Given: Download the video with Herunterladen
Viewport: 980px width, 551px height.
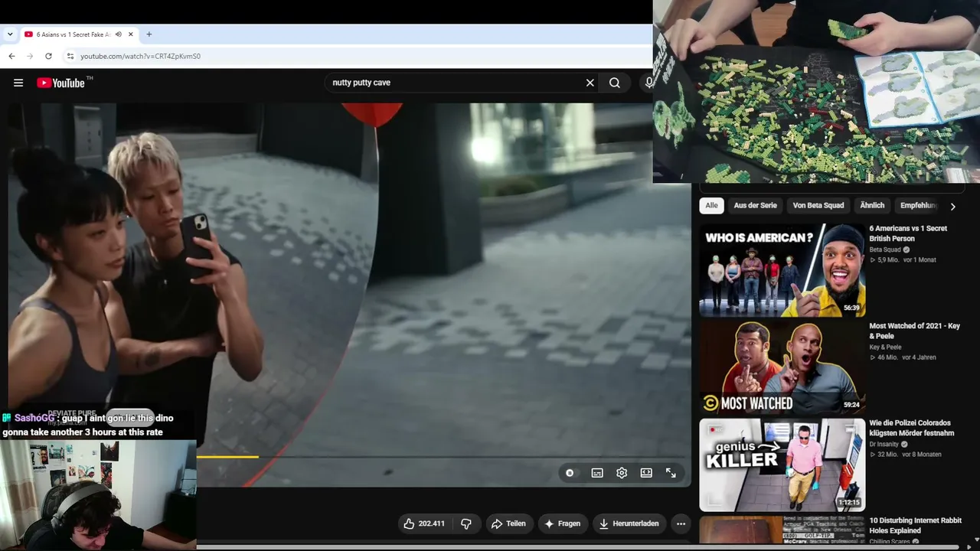Looking at the screenshot, I should [629, 523].
